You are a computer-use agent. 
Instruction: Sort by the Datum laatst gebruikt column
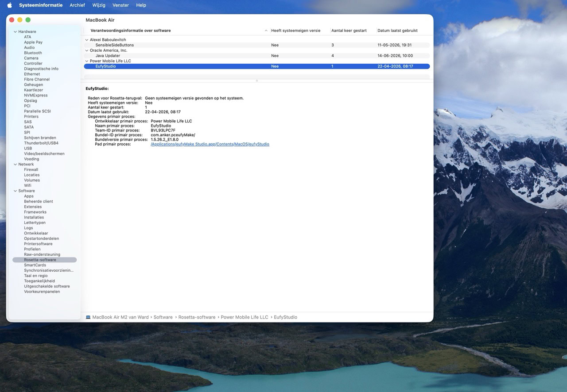pos(397,31)
